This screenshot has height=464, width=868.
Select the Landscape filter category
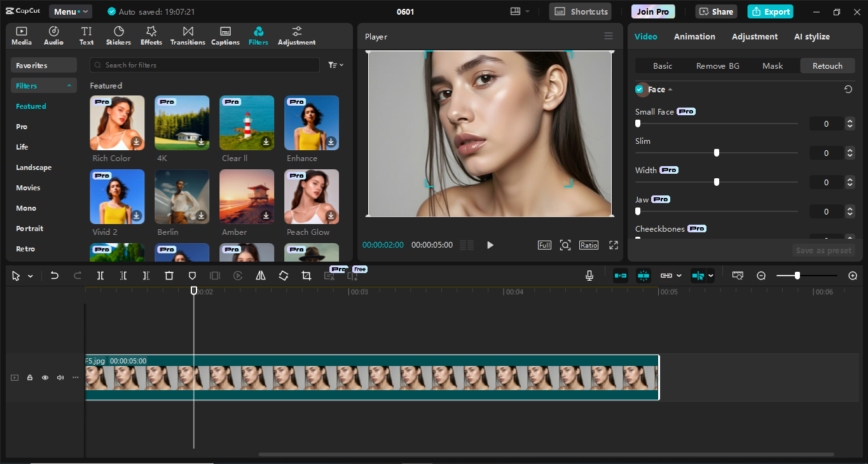point(33,167)
